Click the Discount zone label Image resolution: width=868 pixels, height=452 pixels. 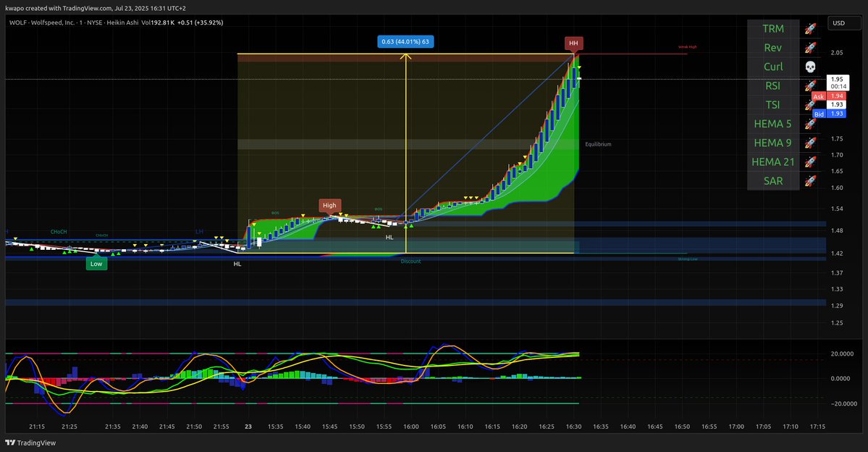click(x=410, y=261)
